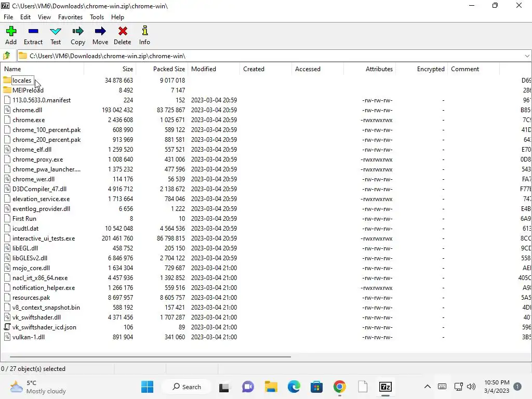The height and width of the screenshot is (399, 532).
Task: Sort by Encrypted column header
Action: [421, 69]
